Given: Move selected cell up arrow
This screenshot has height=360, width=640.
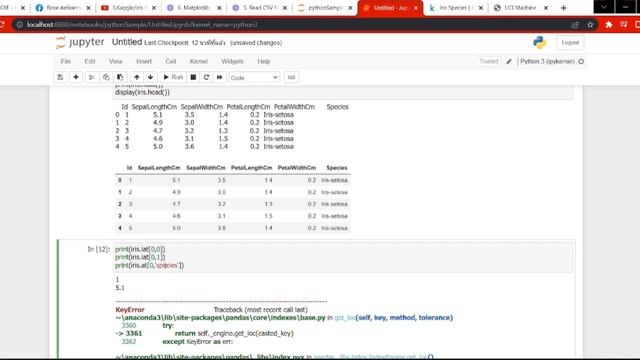Looking at the screenshot, I should coord(137,77).
